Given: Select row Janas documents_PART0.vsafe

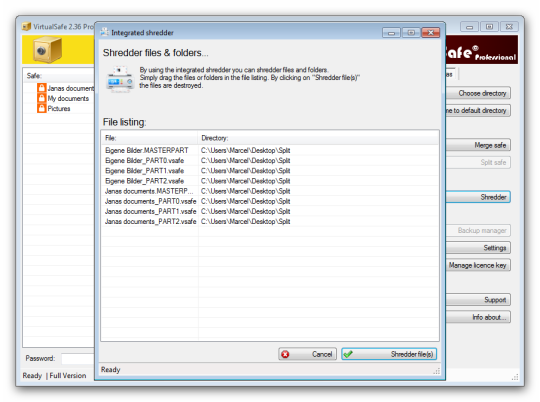Looking at the screenshot, I should 270,201.
